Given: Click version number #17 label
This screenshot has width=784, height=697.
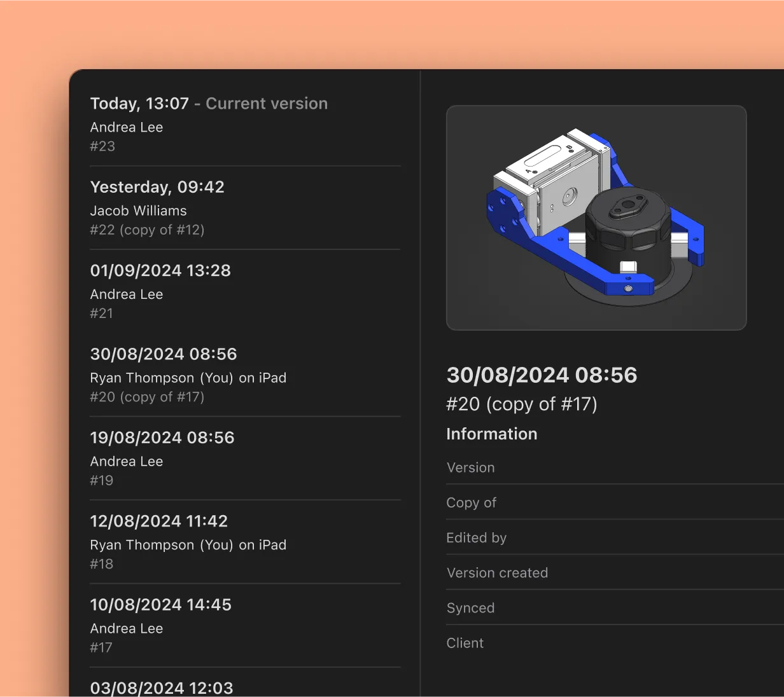Looking at the screenshot, I should 101,647.
